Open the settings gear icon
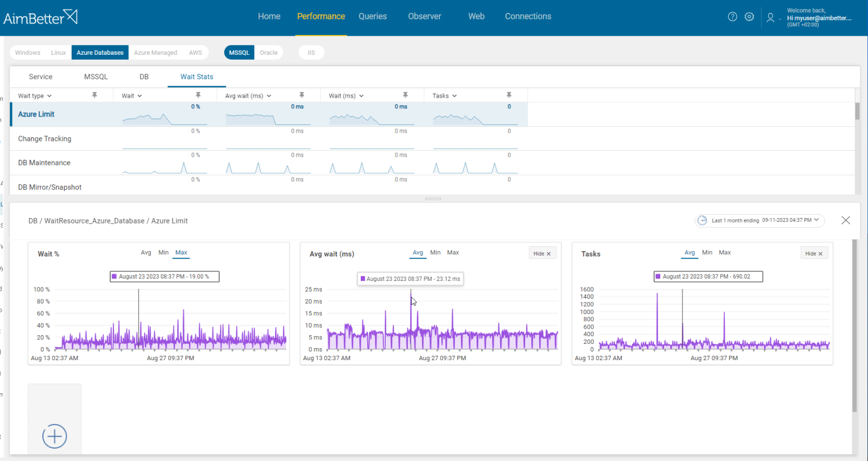Image resolution: width=868 pixels, height=461 pixels. click(749, 17)
